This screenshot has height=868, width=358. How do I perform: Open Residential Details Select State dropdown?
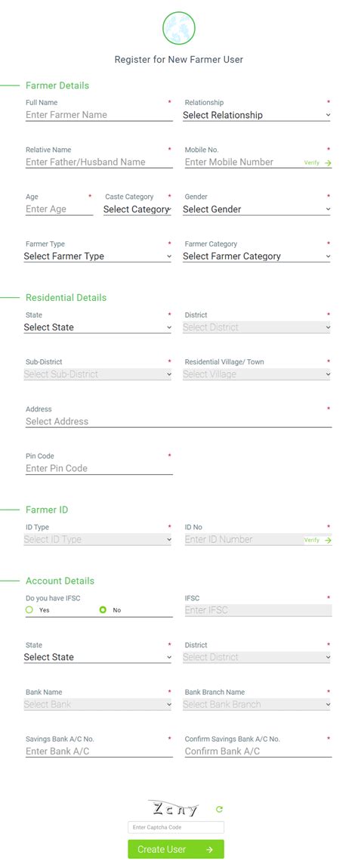click(x=98, y=327)
